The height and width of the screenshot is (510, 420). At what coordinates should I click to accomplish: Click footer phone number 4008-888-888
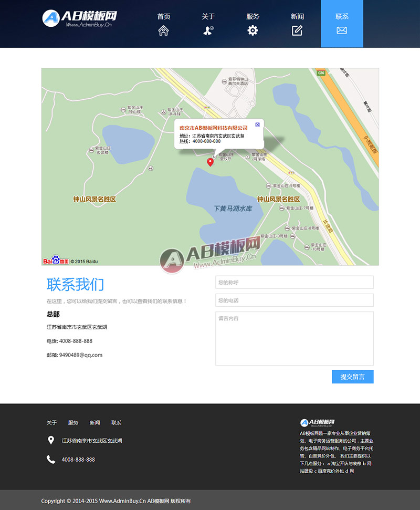pos(78,460)
